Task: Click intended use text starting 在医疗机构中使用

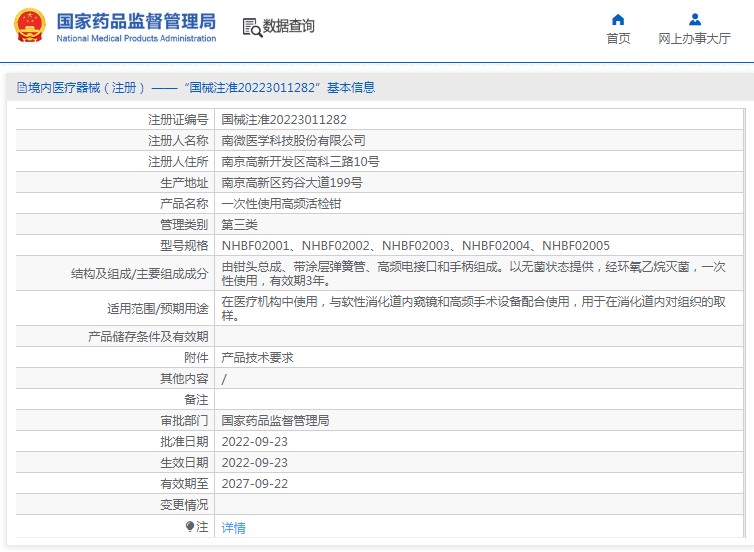Action: coord(473,309)
